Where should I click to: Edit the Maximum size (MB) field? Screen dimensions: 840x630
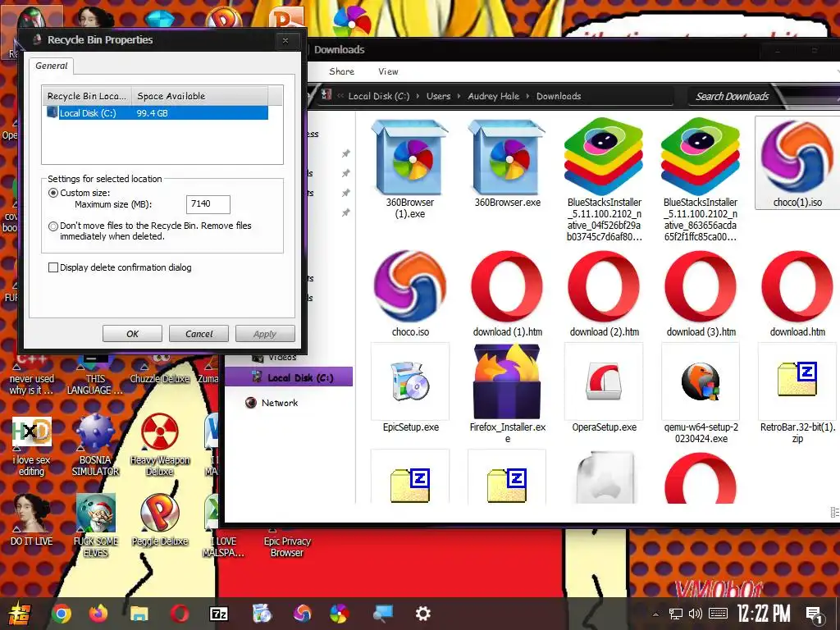(208, 204)
